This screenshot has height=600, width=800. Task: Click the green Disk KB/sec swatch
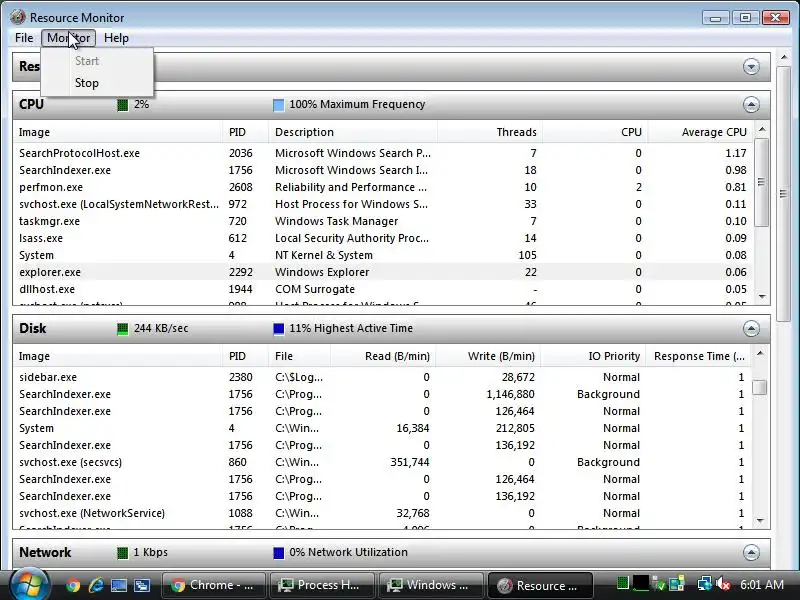[122, 329]
